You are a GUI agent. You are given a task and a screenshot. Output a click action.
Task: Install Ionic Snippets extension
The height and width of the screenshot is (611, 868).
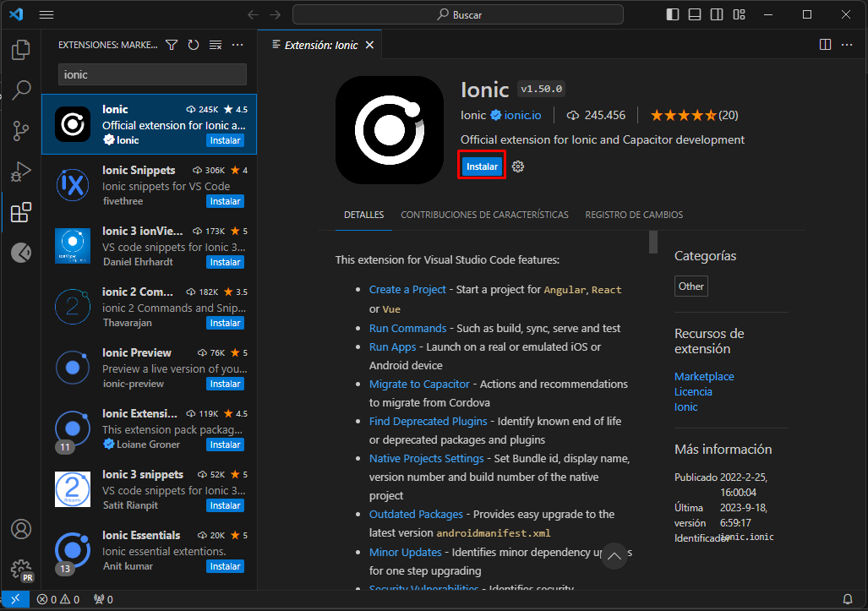pyautogui.click(x=226, y=201)
